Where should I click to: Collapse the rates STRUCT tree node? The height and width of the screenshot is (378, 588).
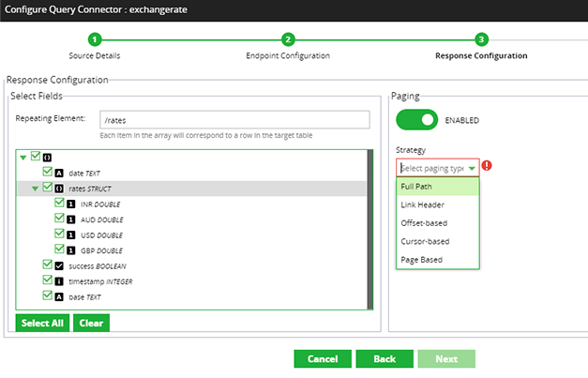(36, 189)
